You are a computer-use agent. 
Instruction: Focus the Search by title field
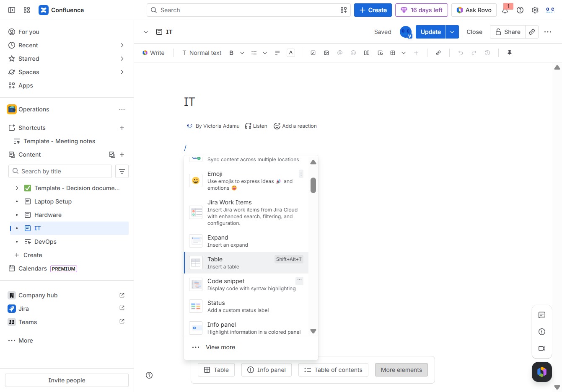tap(60, 171)
